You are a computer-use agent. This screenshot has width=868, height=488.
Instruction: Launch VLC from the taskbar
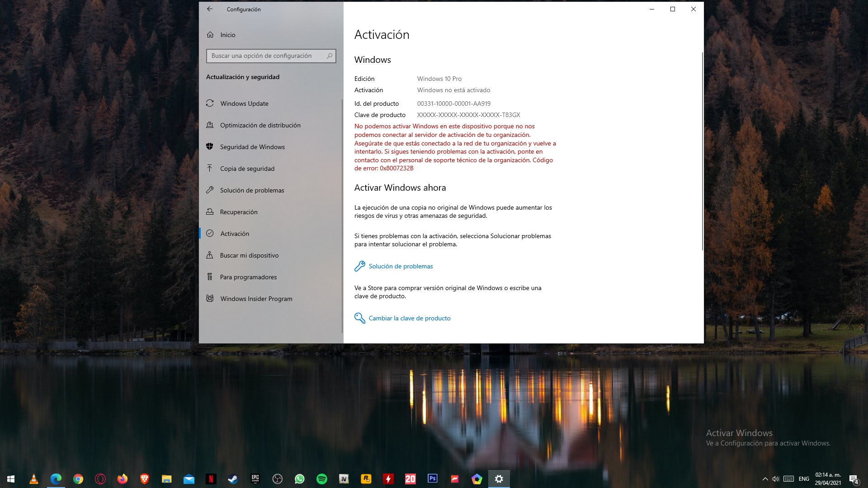pyautogui.click(x=33, y=479)
